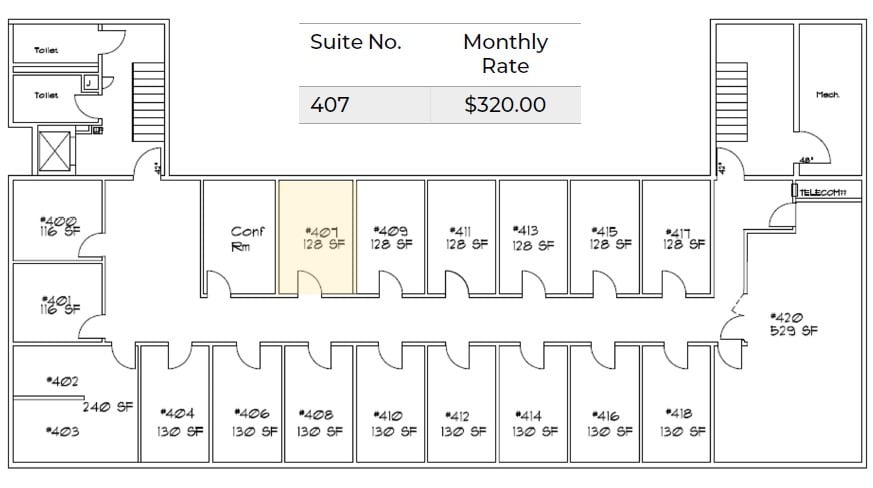
Task: Select suite #417 room
Action: [x=676, y=237]
